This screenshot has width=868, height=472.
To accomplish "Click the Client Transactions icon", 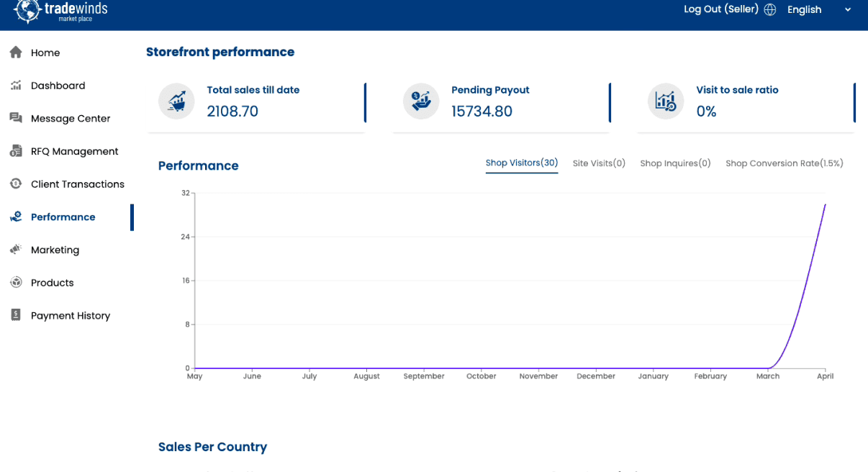I will click(16, 184).
